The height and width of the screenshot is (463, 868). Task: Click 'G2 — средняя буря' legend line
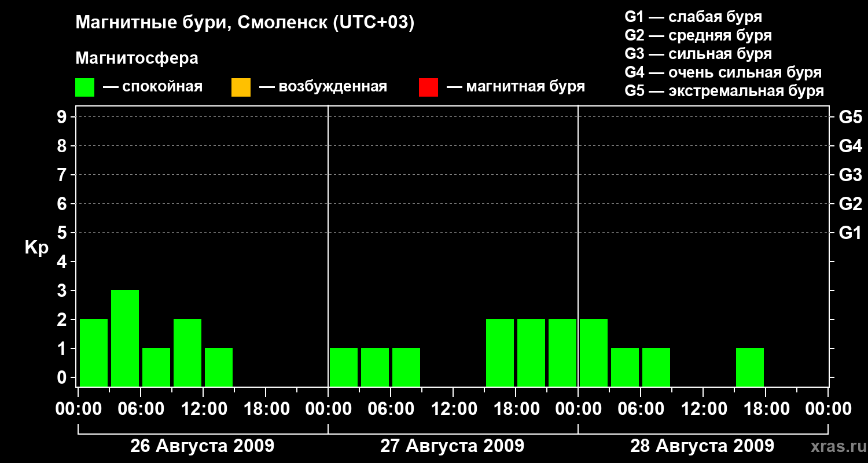coord(698,35)
